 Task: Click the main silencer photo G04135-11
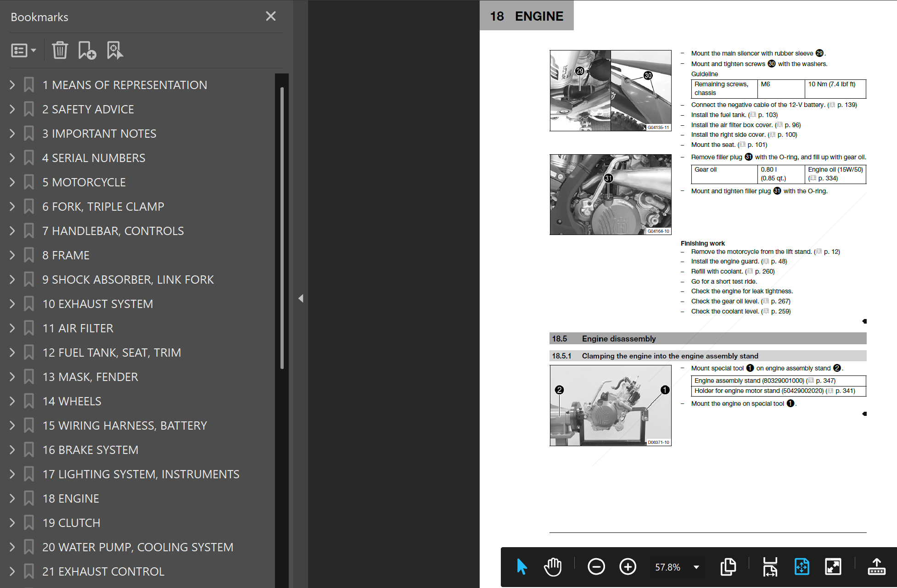point(611,91)
